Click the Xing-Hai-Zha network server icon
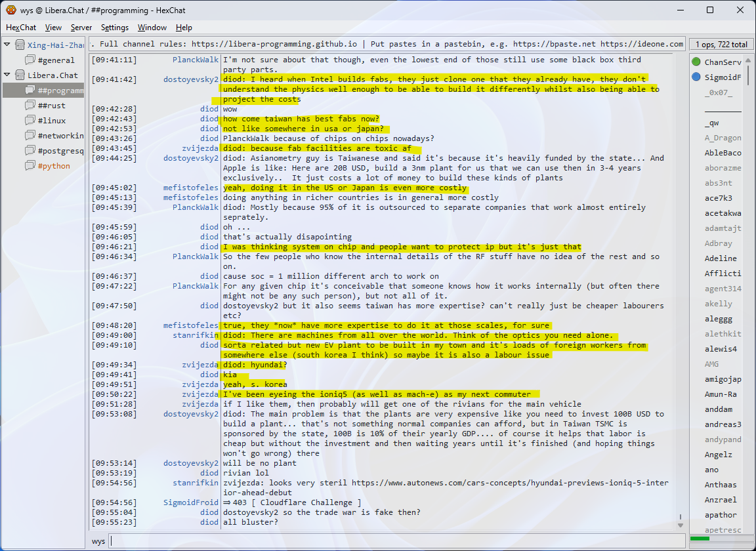Viewport: 756px width, 551px height. [20, 45]
